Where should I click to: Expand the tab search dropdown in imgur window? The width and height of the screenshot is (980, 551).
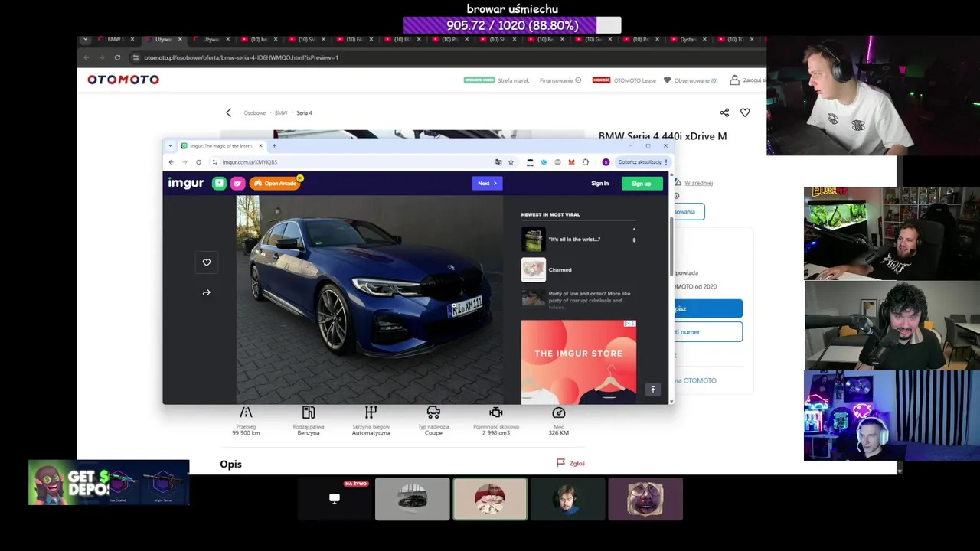click(171, 145)
